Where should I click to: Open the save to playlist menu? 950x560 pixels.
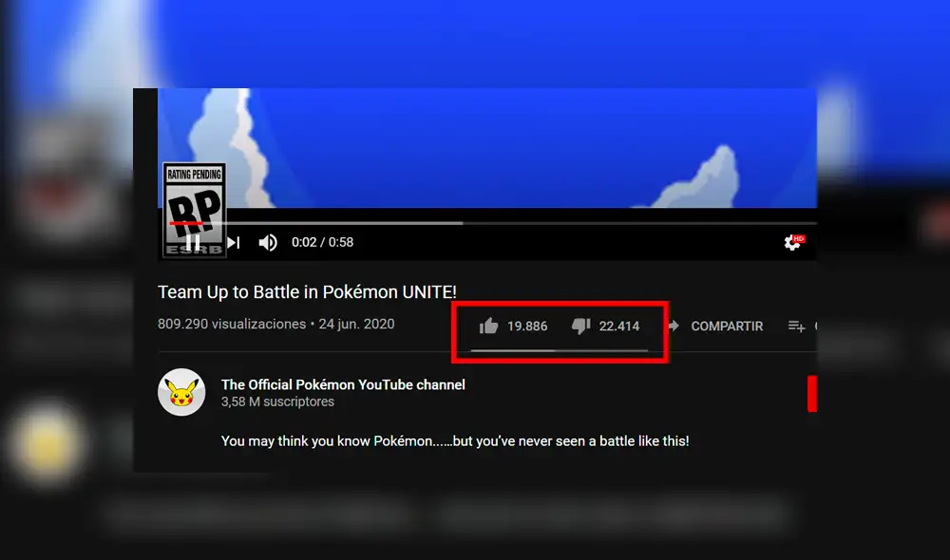coord(796,326)
